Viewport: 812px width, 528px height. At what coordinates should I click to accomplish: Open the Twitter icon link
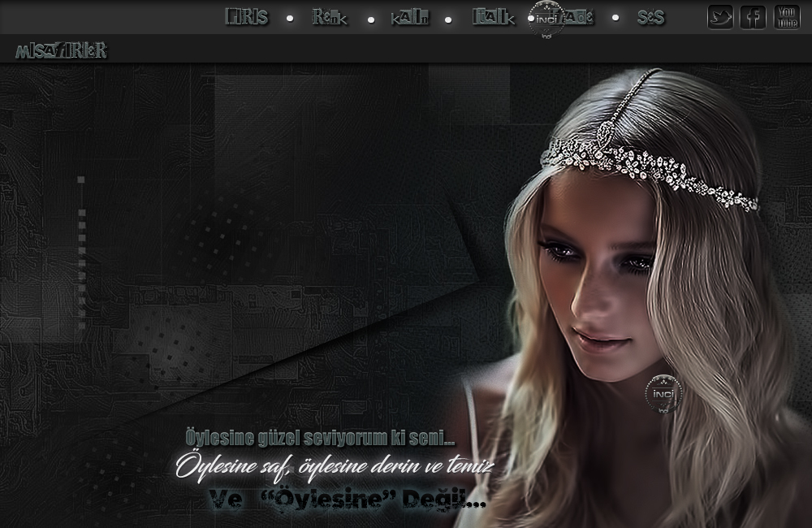coord(720,17)
